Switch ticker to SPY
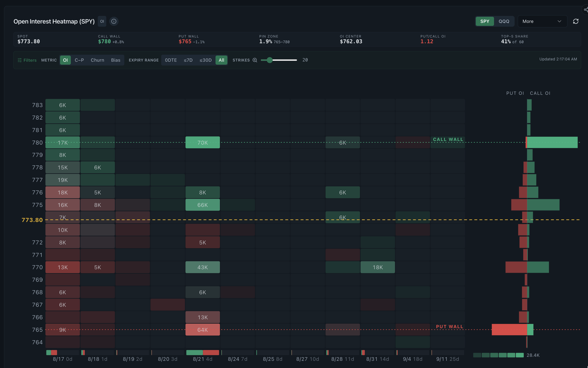Image resolution: width=588 pixels, height=368 pixels. [484, 21]
